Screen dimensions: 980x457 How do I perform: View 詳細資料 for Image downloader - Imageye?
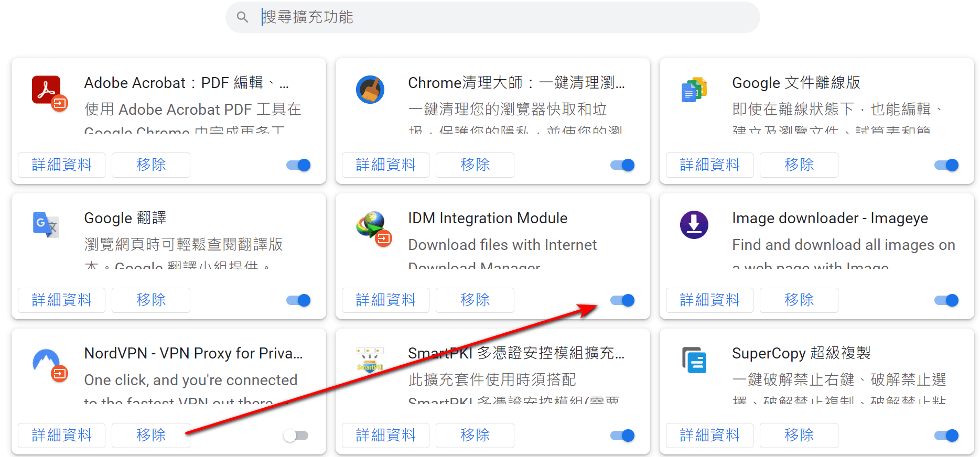(x=710, y=300)
